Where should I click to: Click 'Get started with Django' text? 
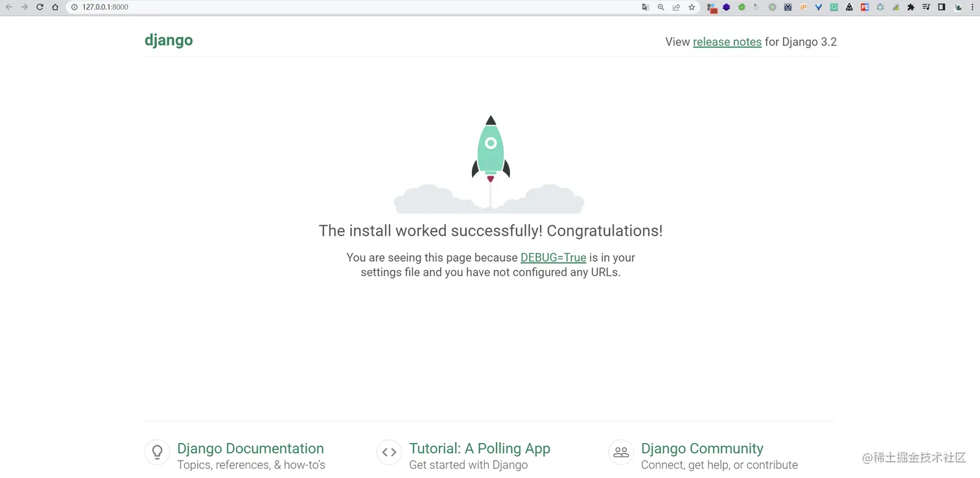tap(469, 465)
